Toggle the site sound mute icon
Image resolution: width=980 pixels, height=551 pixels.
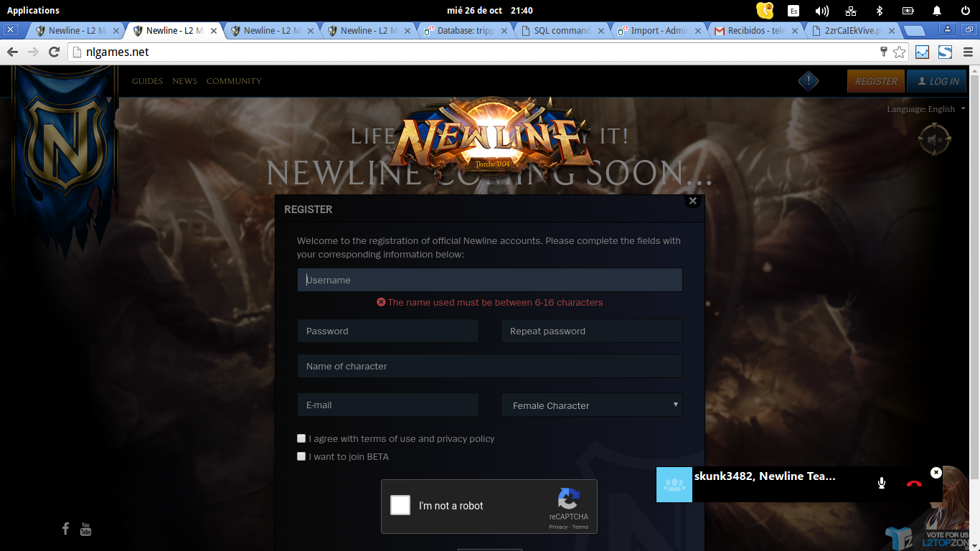(934, 140)
